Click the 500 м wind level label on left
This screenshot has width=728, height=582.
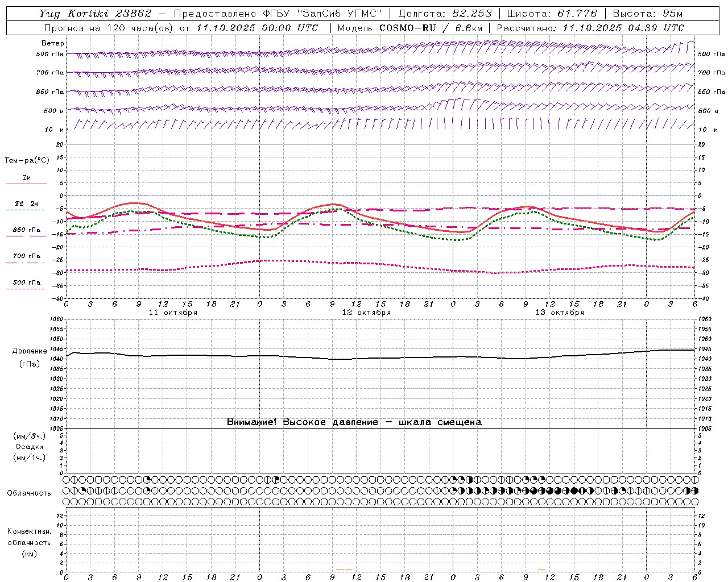54,111
